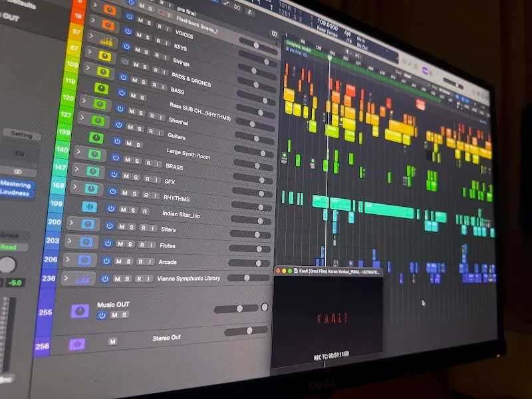Screen dimensions: 532x399
Task: Adjust the Music OUT volume slider
Action: pyautogui.click(x=236, y=309)
